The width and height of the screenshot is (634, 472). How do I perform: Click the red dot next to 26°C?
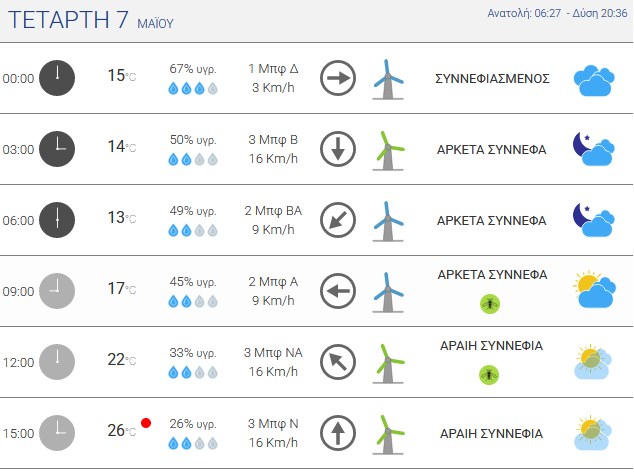146,423
